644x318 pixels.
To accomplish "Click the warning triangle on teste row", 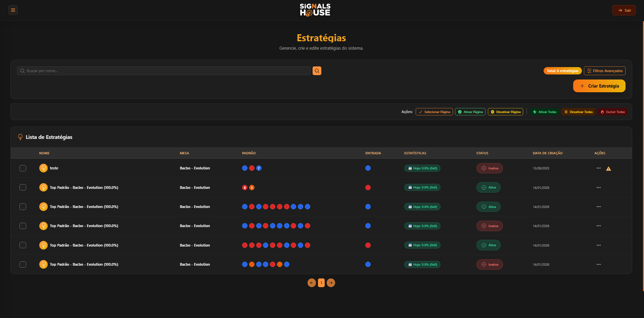I will 608,169.
